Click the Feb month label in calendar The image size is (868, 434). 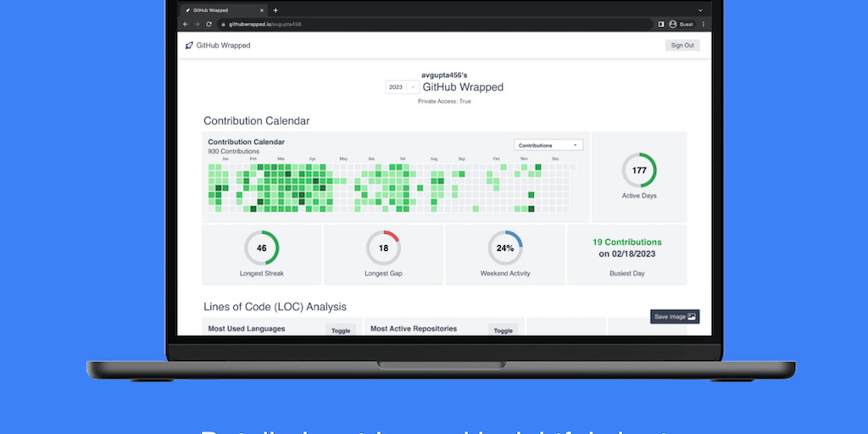(x=253, y=159)
